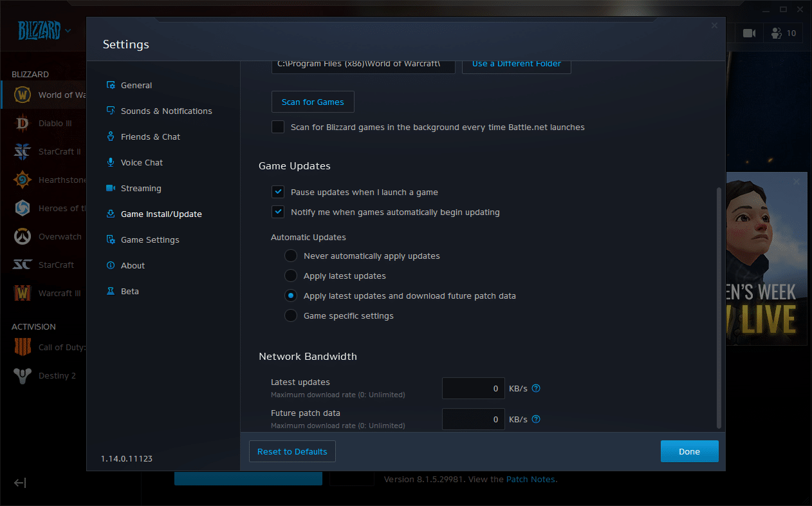Screen dimensions: 812x506
Task: Click the About info icon
Action: pos(110,265)
